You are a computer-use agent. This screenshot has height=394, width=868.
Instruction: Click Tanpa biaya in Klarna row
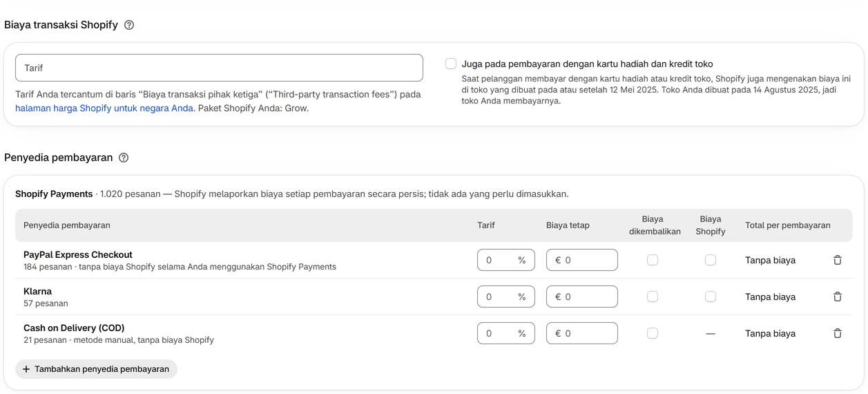pos(770,297)
